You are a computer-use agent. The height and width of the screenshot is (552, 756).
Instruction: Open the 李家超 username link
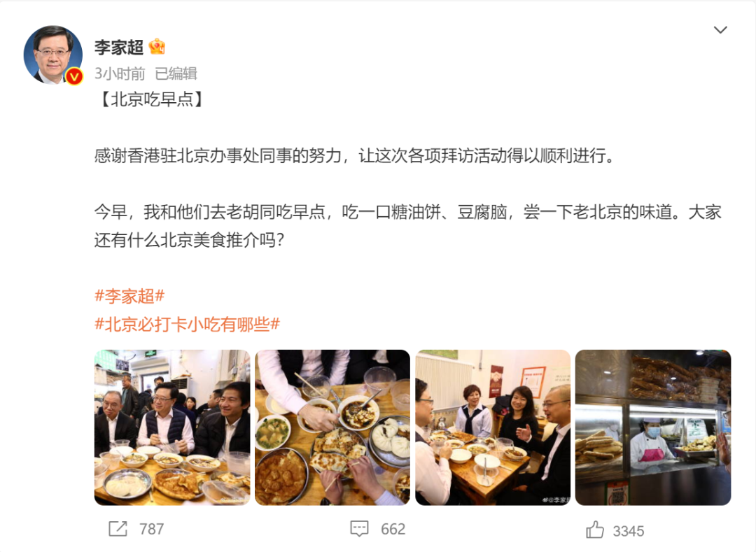coord(119,47)
